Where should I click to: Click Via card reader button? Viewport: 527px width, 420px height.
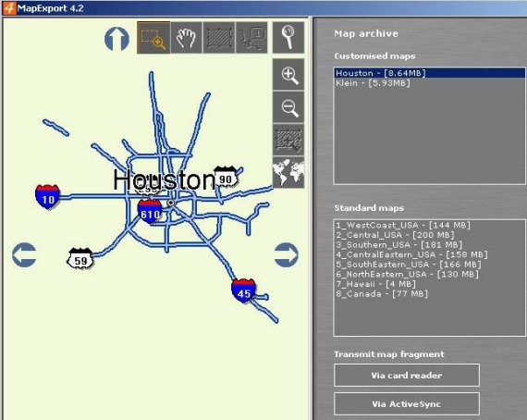407,376
